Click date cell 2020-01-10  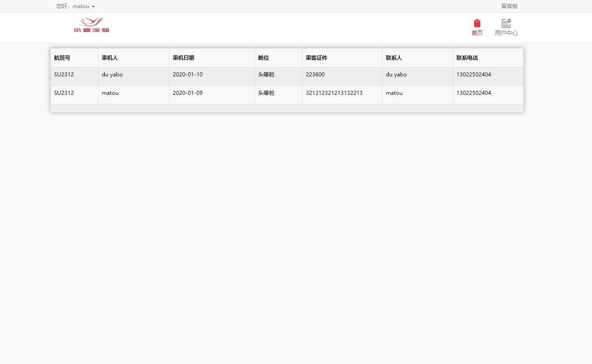pyautogui.click(x=187, y=75)
